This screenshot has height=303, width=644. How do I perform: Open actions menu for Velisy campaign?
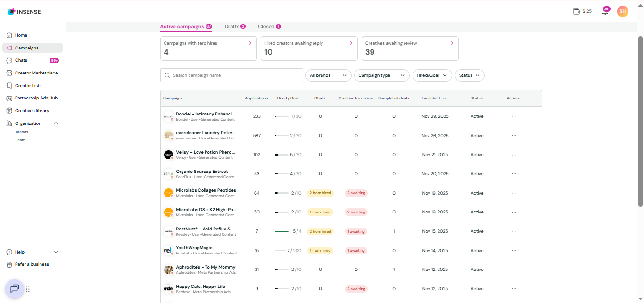coord(514,155)
